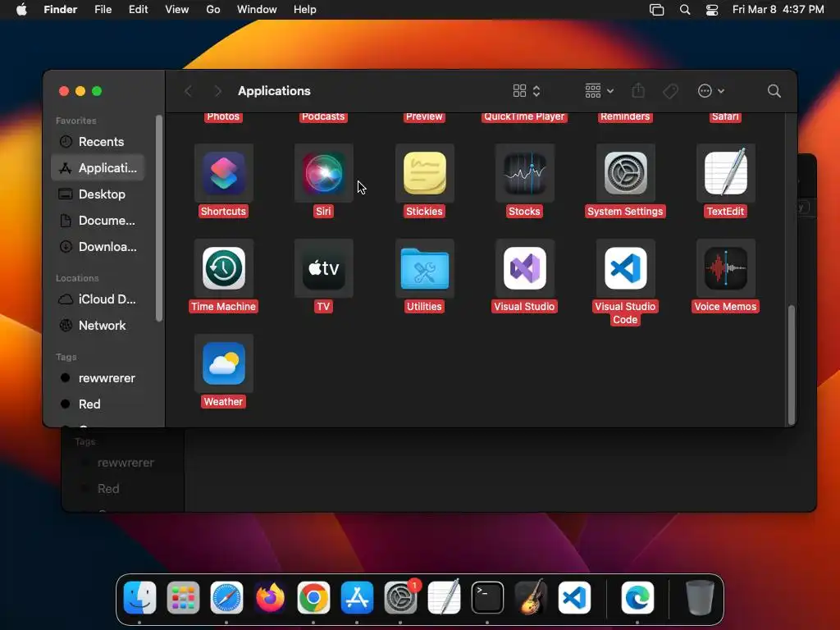Select the Stickies app icon
Image resolution: width=840 pixels, height=630 pixels.
point(424,173)
